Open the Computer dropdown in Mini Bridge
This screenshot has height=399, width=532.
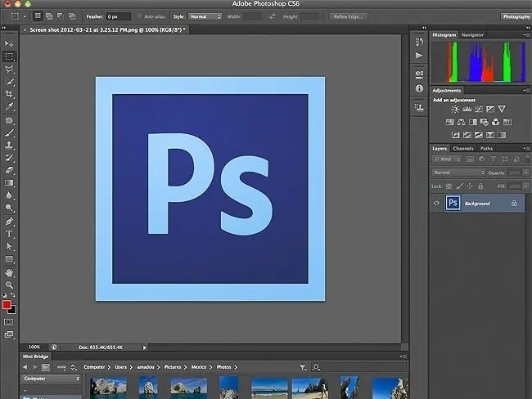click(51, 379)
